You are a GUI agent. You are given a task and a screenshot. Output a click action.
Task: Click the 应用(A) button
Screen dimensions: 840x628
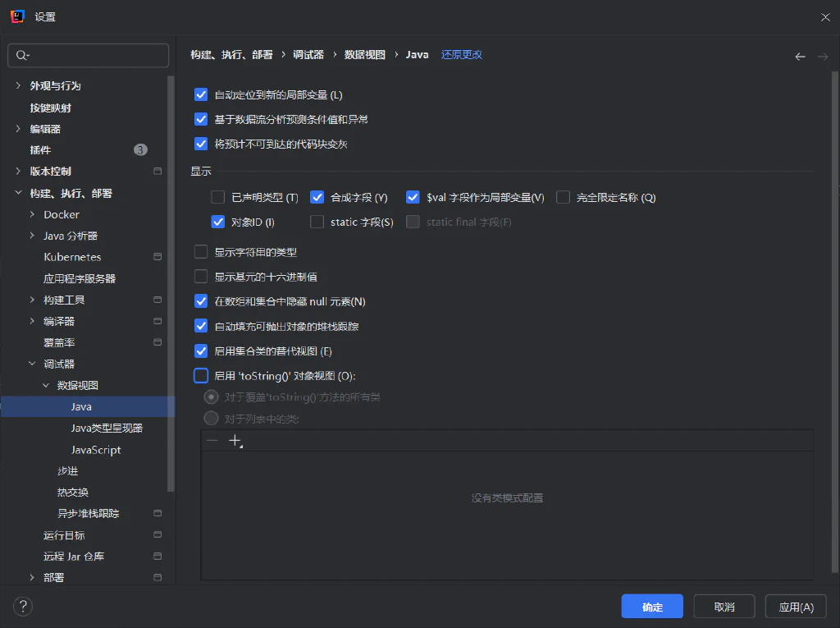796,607
